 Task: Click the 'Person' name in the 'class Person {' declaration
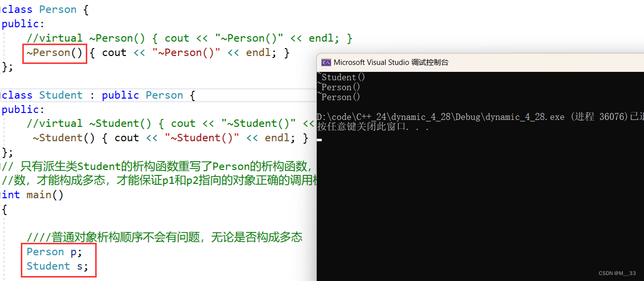pos(58,9)
